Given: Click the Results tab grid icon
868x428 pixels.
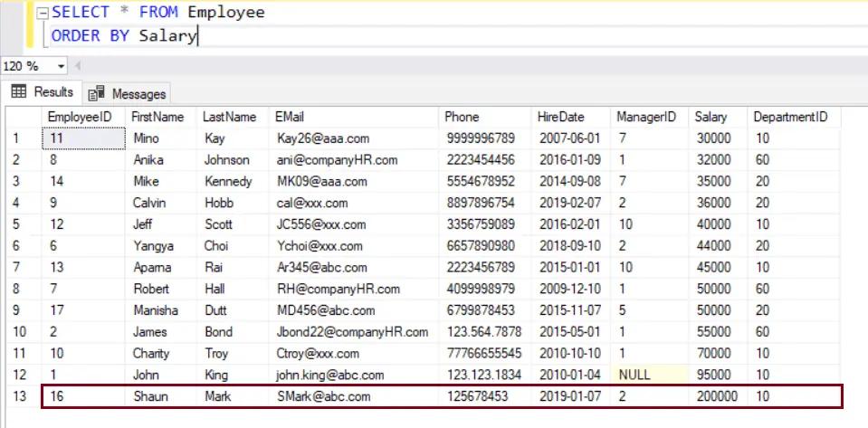Looking at the screenshot, I should tap(19, 92).
